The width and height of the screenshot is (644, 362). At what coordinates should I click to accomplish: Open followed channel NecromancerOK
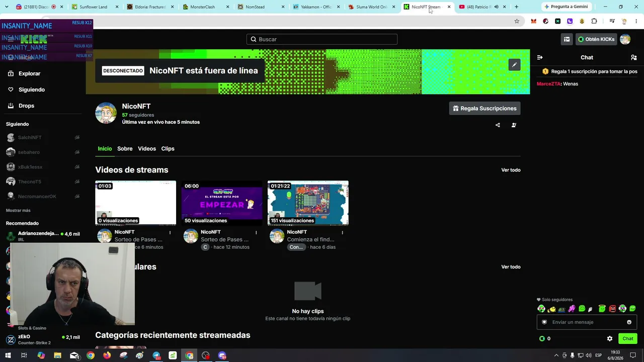point(43,197)
